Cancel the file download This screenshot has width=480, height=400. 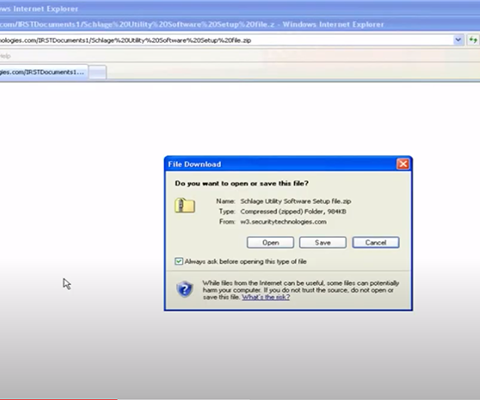coord(376,242)
